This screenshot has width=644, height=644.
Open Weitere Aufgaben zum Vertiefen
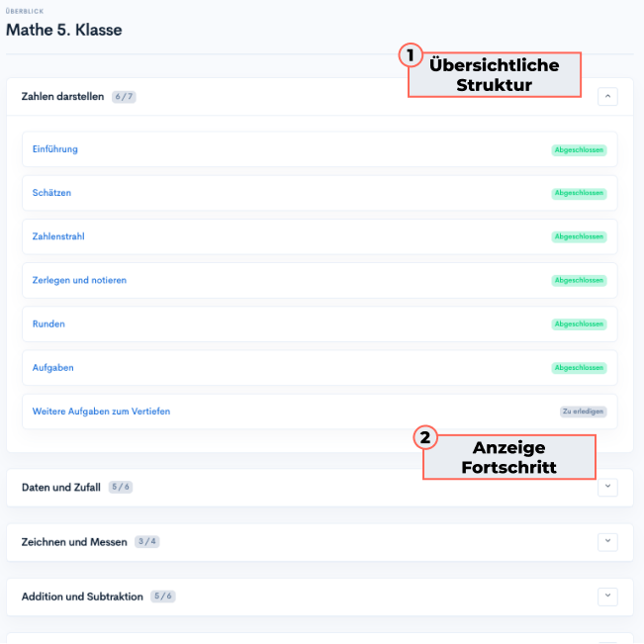(101, 411)
